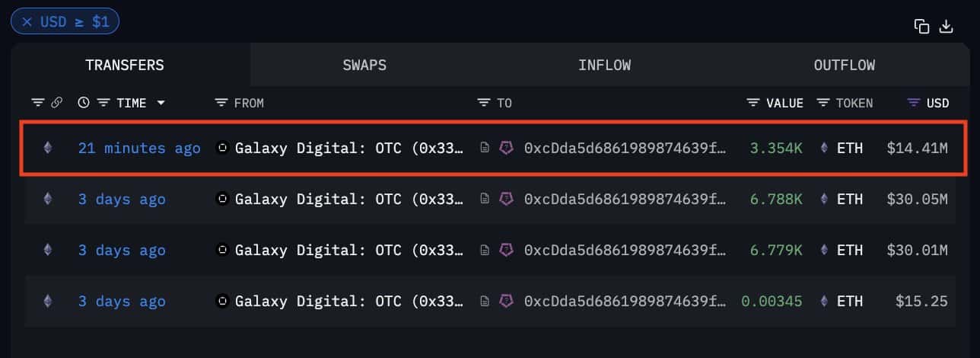Click the download icon at top right
The image size is (980, 358).
[x=946, y=27]
